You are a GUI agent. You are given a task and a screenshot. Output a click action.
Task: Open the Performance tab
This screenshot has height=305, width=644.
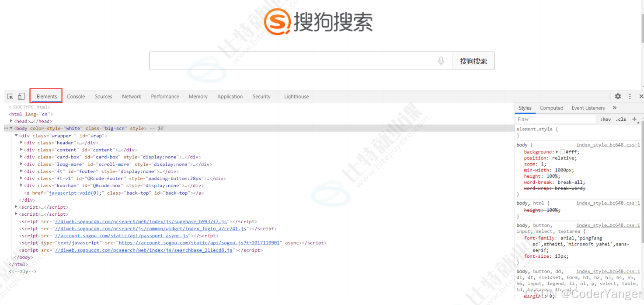(x=165, y=96)
